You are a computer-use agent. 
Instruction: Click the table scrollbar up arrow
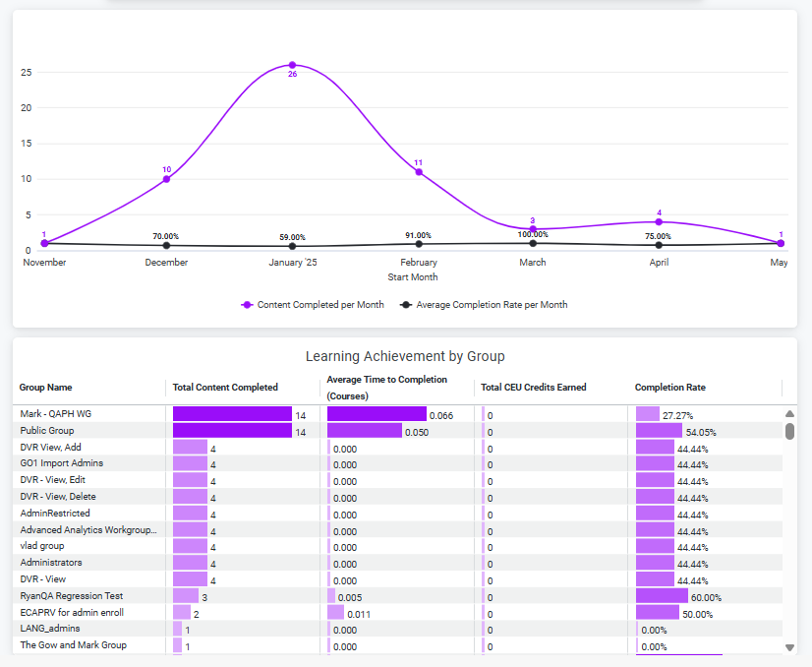pyautogui.click(x=789, y=413)
